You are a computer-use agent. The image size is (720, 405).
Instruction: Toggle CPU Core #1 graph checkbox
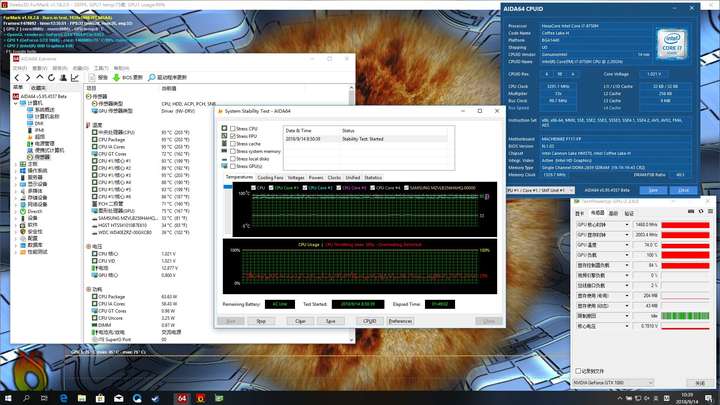click(271, 188)
